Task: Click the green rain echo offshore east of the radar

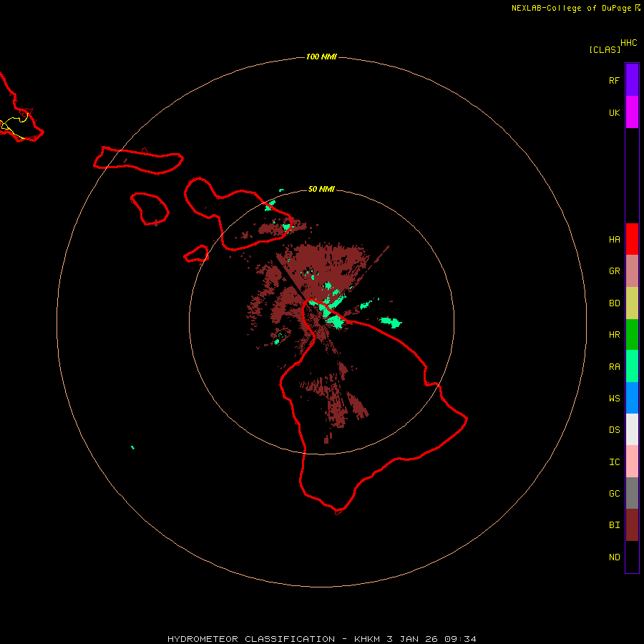Action: click(x=390, y=323)
